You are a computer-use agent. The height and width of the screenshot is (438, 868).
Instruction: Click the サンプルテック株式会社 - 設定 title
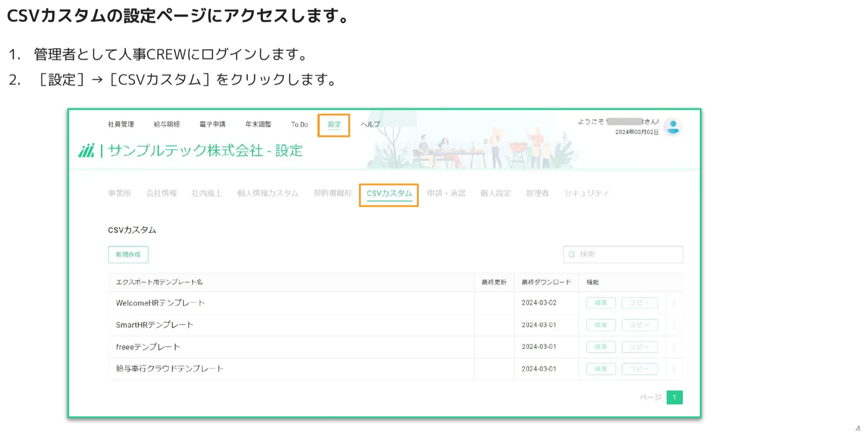205,151
